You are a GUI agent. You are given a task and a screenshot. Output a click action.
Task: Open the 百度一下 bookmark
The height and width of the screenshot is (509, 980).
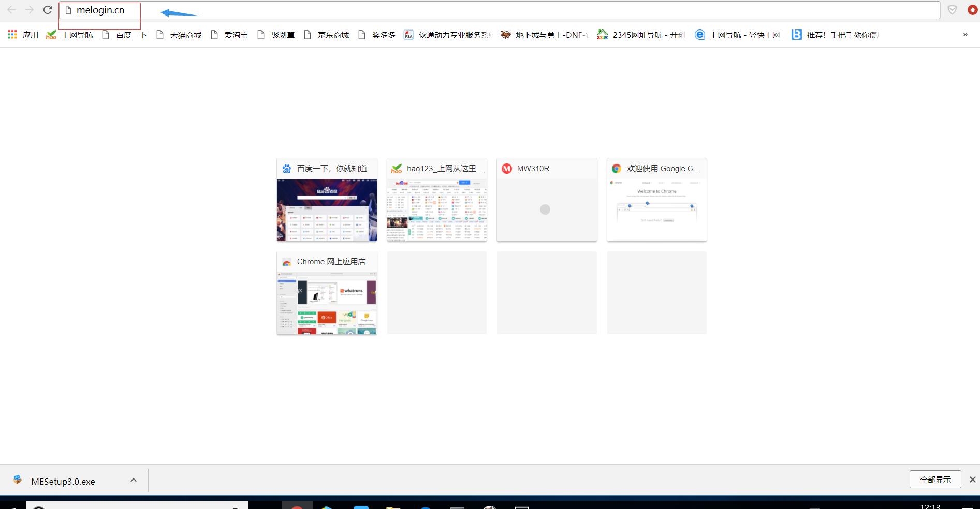124,35
